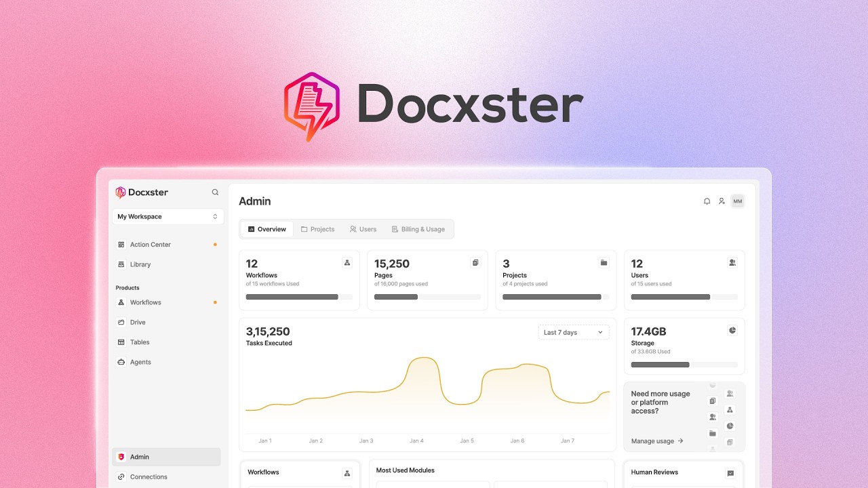Viewport: 868px width, 488px height.
Task: Click the icon on lower Workflows panel
Action: 347,473
